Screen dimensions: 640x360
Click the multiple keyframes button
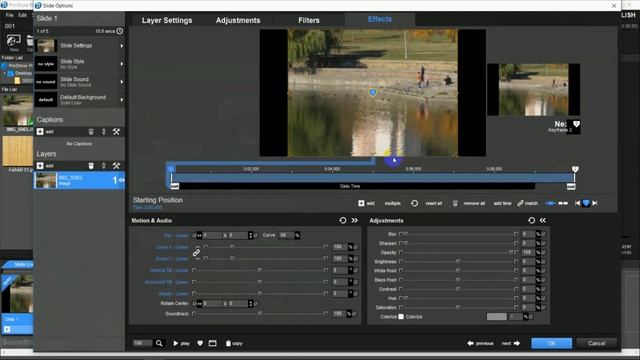393,203
